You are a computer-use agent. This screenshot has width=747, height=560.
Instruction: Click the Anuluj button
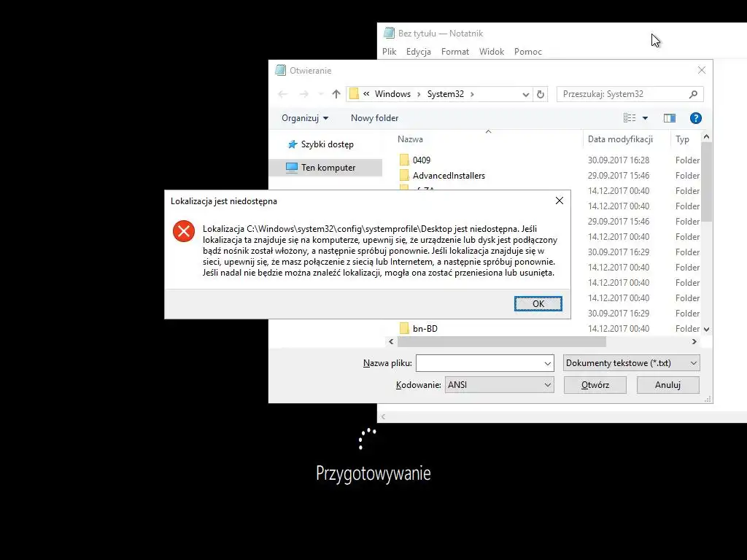coord(667,385)
